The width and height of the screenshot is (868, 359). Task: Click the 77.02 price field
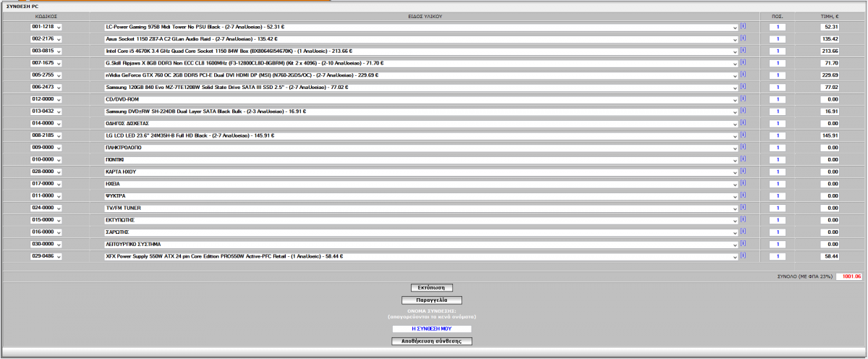pyautogui.click(x=830, y=88)
